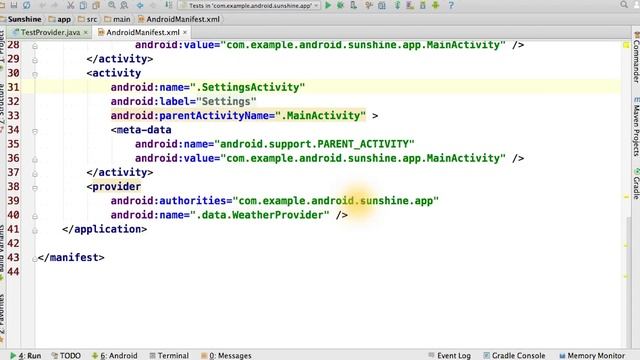Click the main folder breadcrumb
The height and width of the screenshot is (360, 640).
[117, 19]
